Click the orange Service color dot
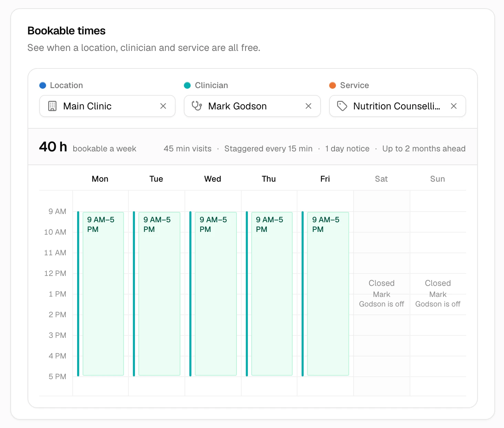 [x=333, y=85]
